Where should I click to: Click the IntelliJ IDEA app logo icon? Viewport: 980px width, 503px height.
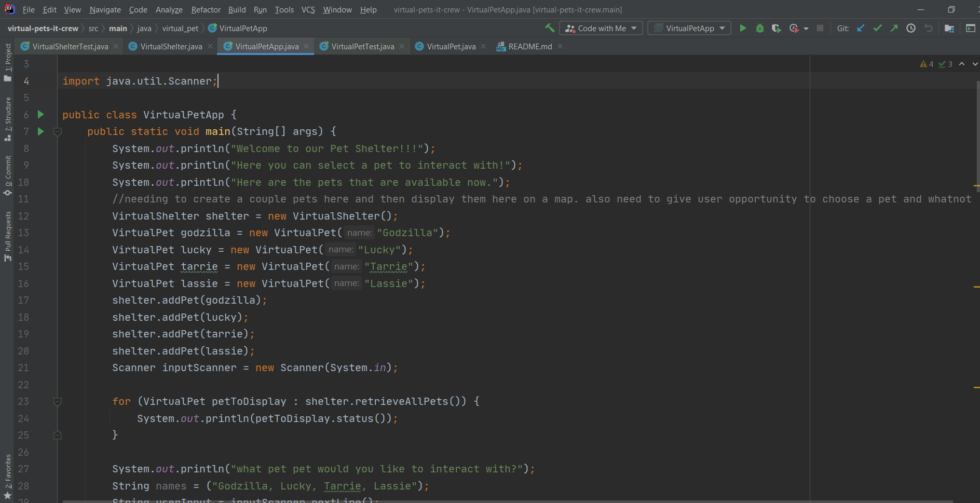pyautogui.click(x=9, y=9)
